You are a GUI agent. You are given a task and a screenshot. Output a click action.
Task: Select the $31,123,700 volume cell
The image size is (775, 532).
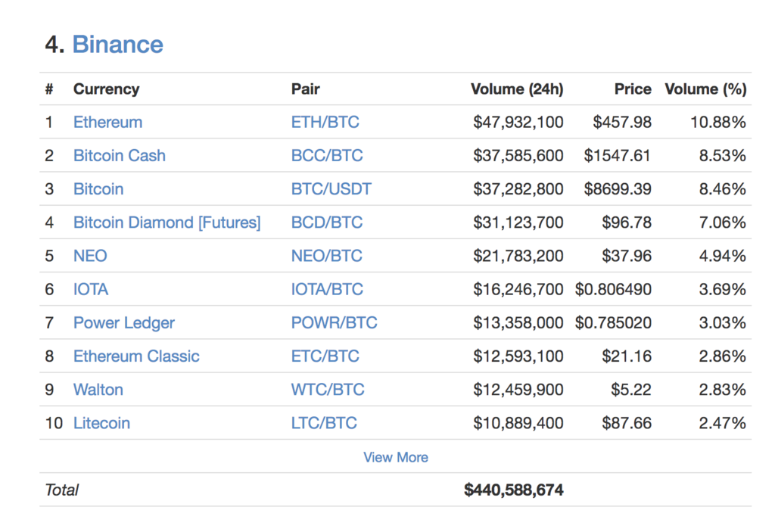pyautogui.click(x=518, y=222)
